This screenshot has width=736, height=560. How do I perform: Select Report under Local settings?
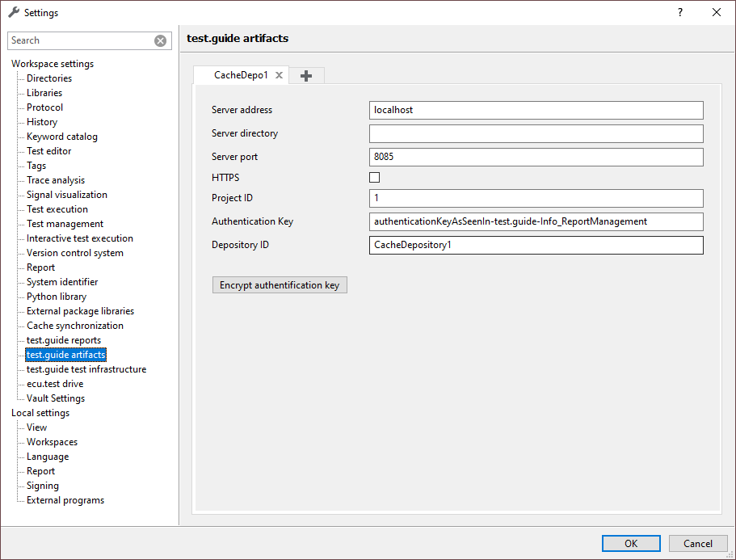[41, 471]
